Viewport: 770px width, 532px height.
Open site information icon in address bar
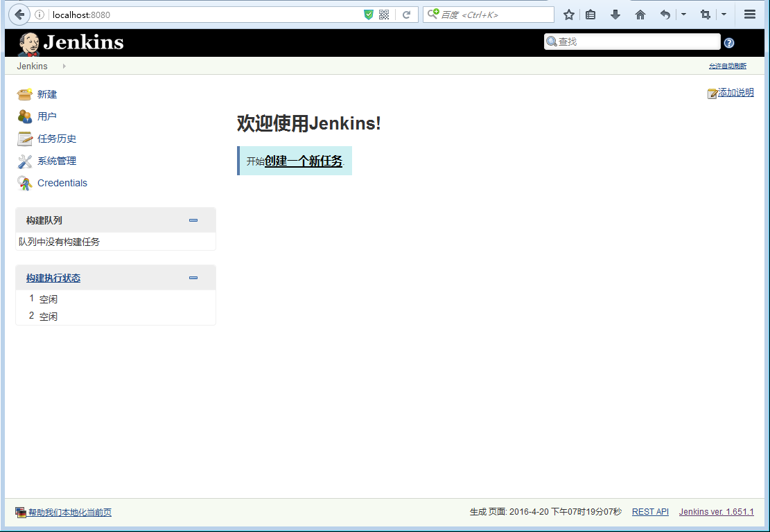40,15
